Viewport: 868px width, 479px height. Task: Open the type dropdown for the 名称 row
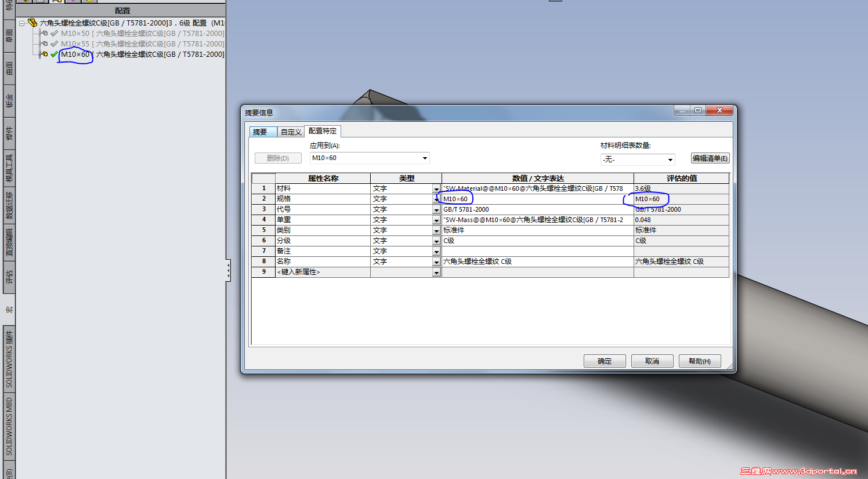click(436, 262)
